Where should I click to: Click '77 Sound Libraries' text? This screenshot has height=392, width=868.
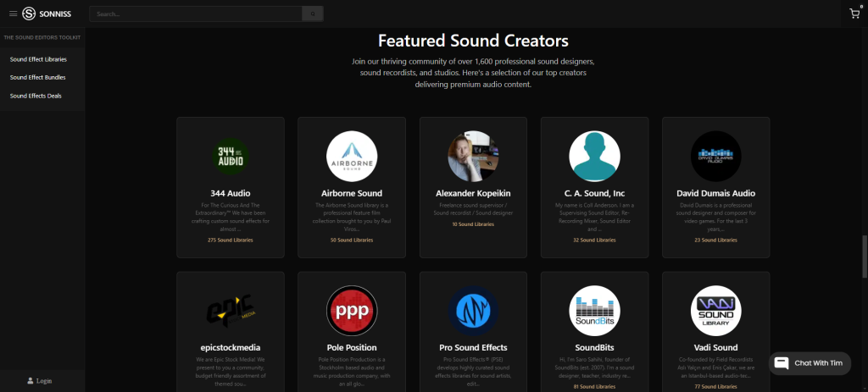[x=715, y=386]
